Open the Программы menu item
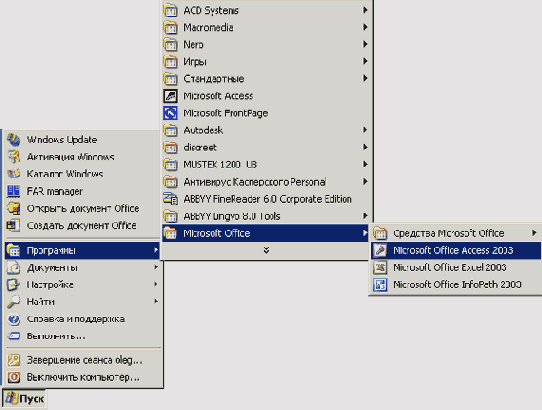The image size is (542, 410). (x=82, y=250)
